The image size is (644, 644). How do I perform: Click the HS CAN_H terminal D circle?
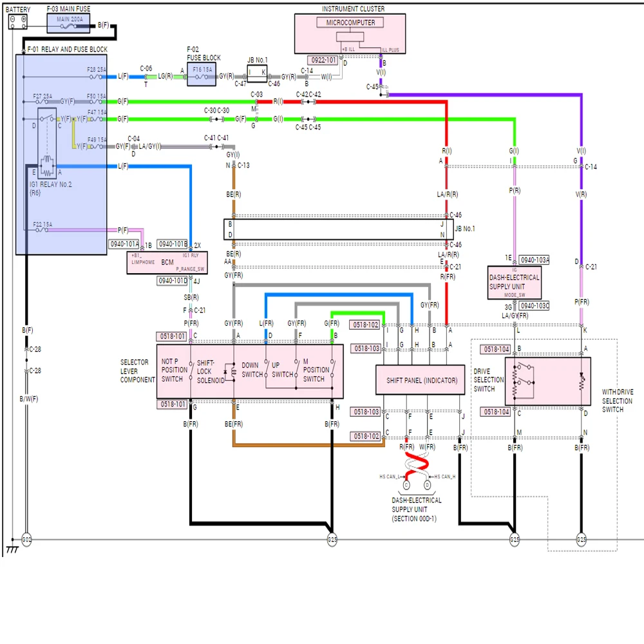click(x=427, y=485)
